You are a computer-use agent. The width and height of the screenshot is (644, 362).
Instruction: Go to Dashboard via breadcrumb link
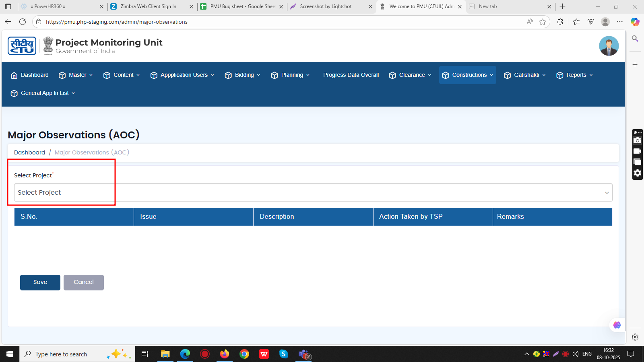[x=30, y=152]
